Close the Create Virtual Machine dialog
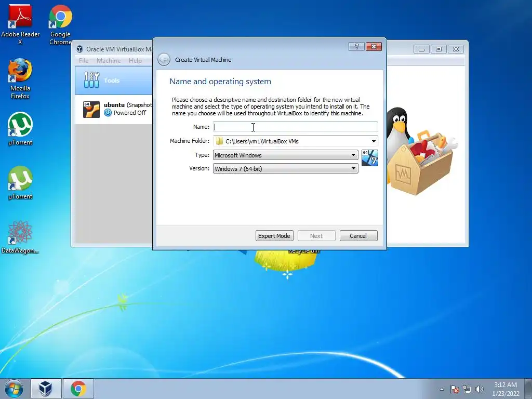This screenshot has width=532, height=399. [x=374, y=46]
